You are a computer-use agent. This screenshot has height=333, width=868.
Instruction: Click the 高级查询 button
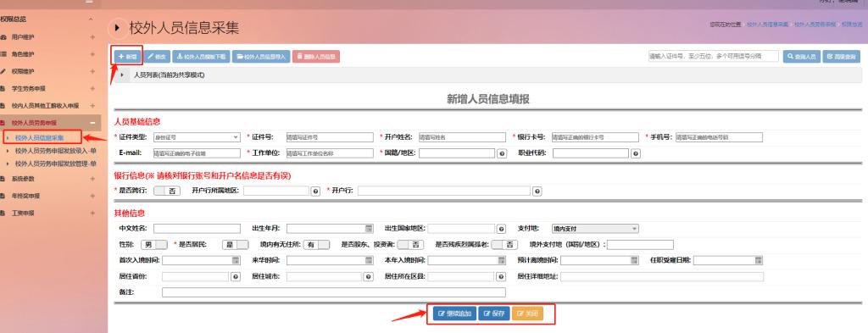pyautogui.click(x=842, y=57)
